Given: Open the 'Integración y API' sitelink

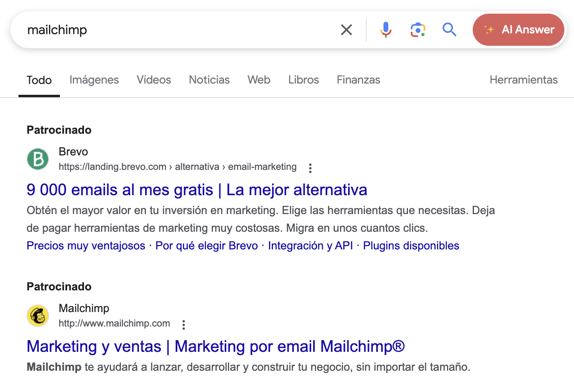Looking at the screenshot, I should tap(310, 245).
